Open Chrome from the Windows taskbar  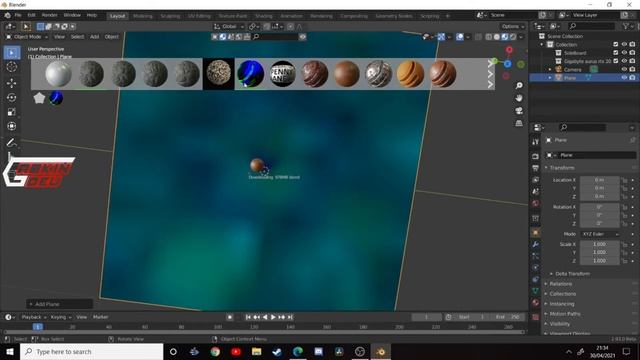(215, 351)
